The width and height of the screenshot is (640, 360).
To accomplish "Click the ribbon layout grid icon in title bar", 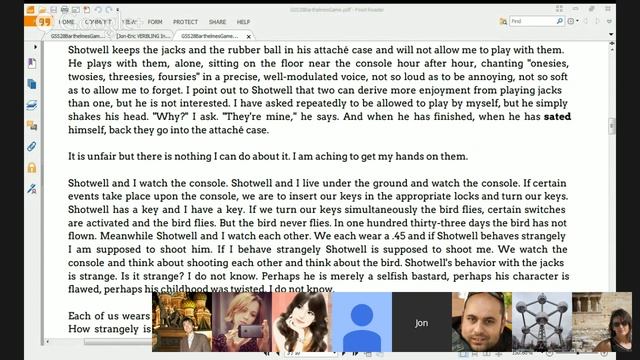I will click(559, 9).
